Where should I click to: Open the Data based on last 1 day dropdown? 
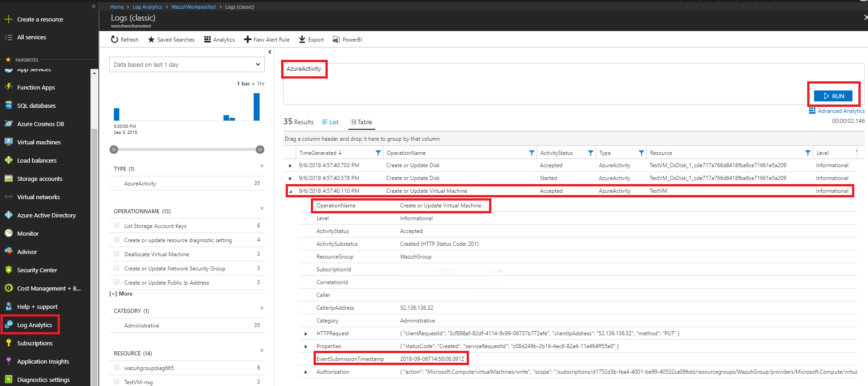point(187,64)
